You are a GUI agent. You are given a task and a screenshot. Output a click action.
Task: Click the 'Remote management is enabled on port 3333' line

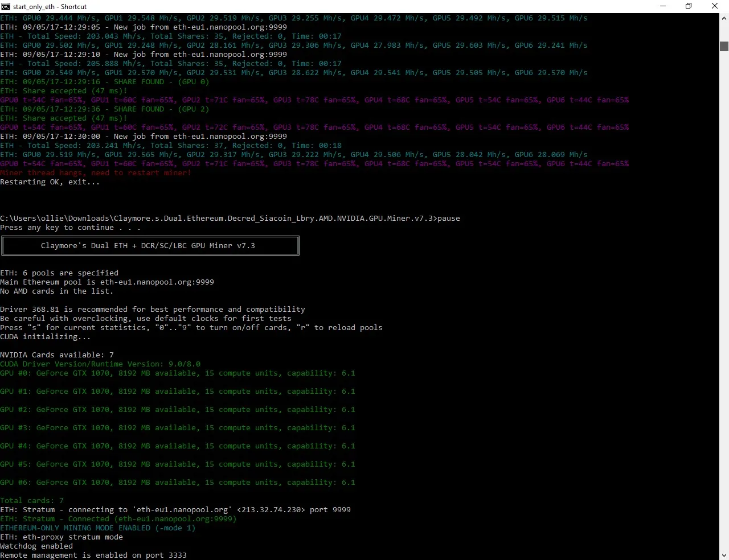pos(93,555)
